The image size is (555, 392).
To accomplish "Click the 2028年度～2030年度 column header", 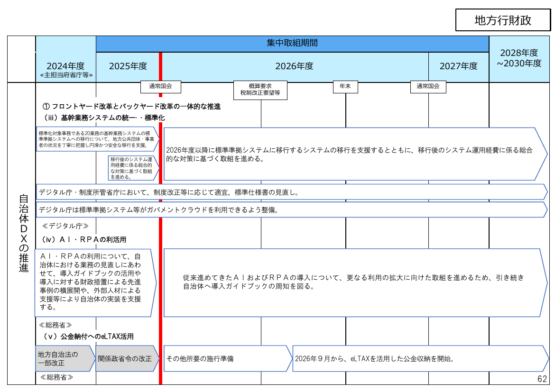I will [519, 58].
